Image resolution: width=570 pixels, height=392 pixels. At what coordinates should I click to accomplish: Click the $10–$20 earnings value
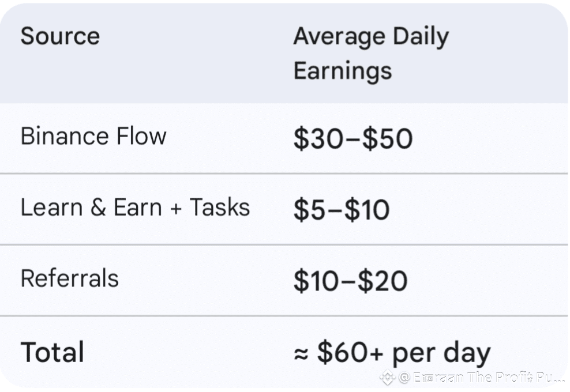tap(350, 281)
